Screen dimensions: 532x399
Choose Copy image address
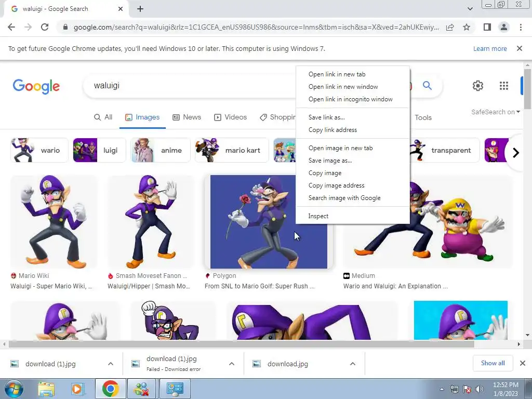(x=353, y=185)
